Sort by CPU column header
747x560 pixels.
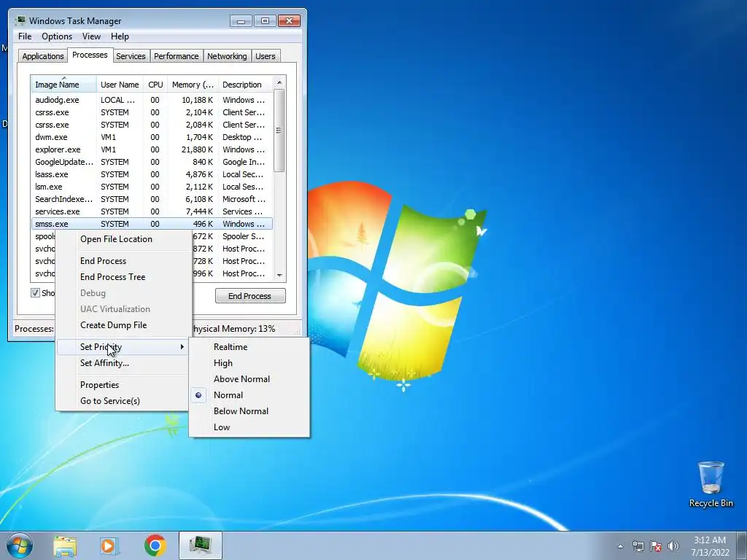point(155,85)
